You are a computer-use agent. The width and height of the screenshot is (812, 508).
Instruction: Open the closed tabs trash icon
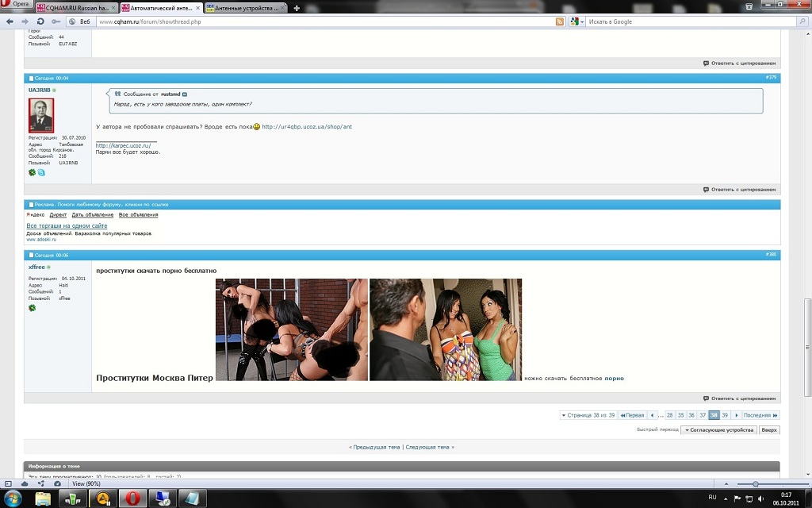(749, 6)
